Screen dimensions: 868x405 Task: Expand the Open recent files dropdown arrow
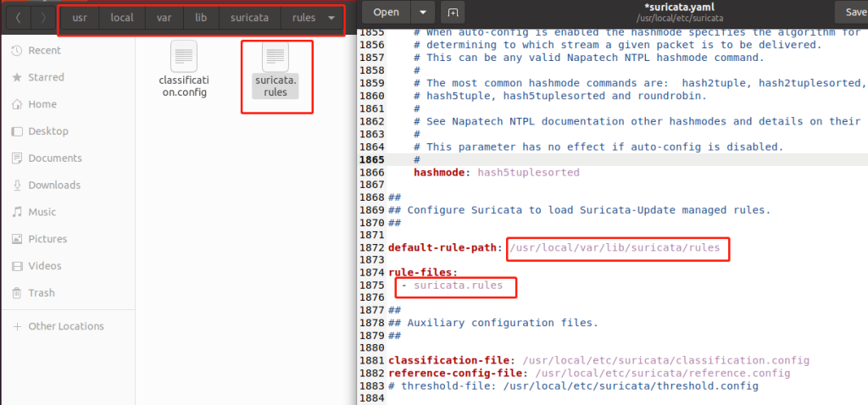(x=423, y=12)
